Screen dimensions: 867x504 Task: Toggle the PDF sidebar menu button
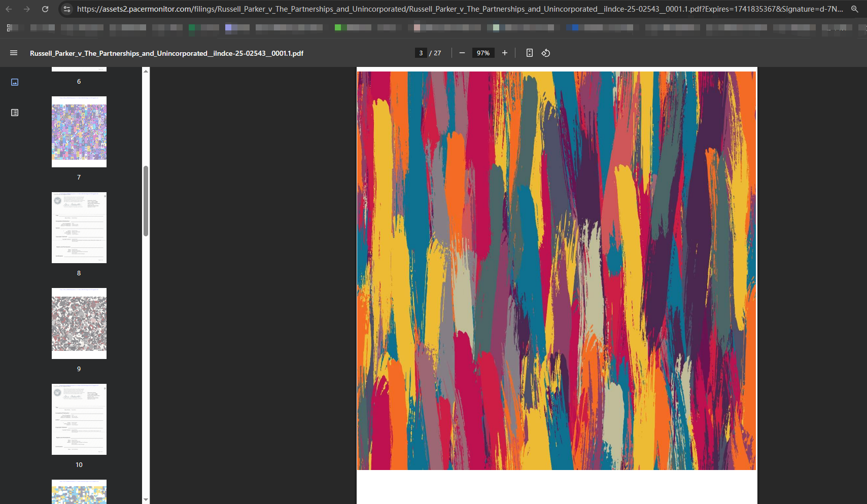pyautogui.click(x=14, y=53)
